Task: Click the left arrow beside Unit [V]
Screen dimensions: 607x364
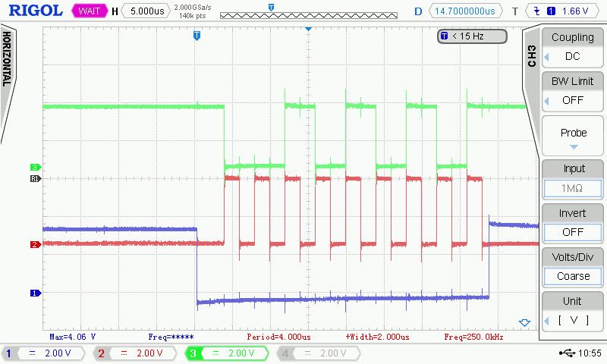Action: tap(546, 321)
